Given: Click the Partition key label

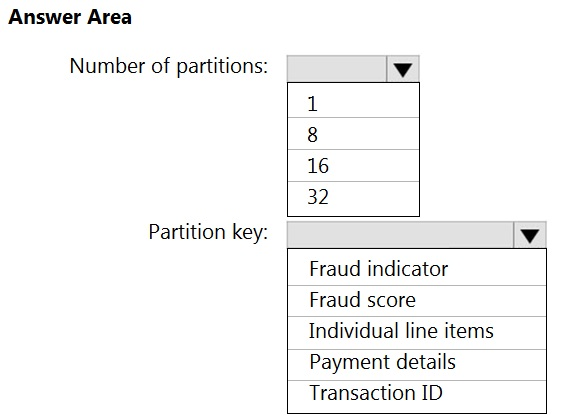Looking at the screenshot, I should [x=208, y=232].
